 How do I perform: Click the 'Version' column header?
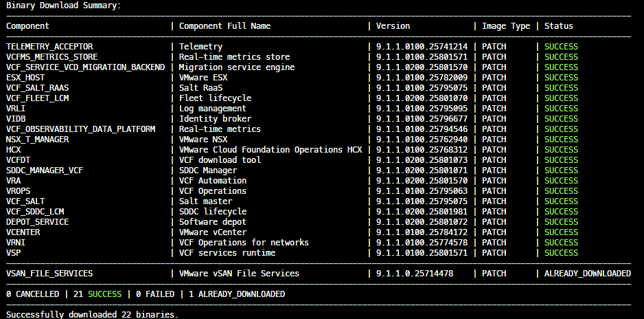click(393, 26)
